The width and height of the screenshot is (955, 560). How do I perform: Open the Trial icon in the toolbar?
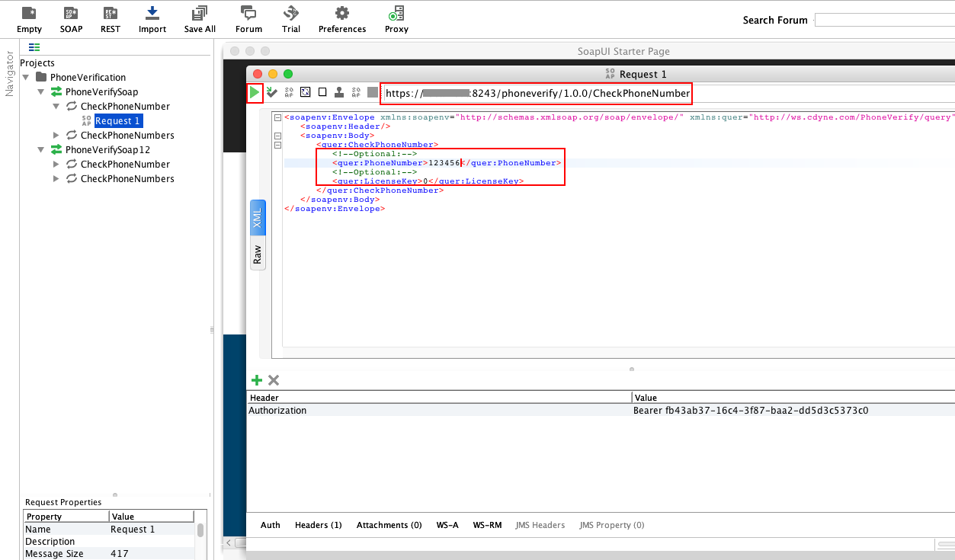tap(290, 18)
